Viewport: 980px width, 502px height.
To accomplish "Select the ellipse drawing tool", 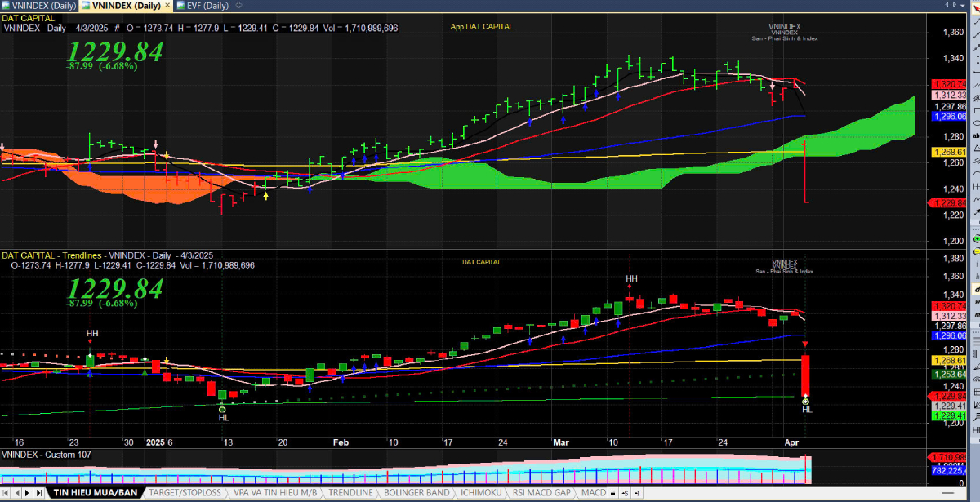I will (975, 123).
